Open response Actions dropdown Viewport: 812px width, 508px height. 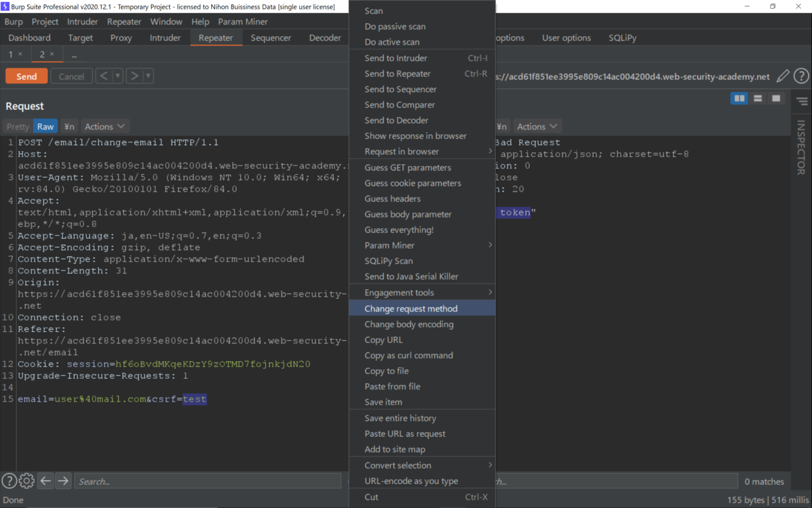537,127
